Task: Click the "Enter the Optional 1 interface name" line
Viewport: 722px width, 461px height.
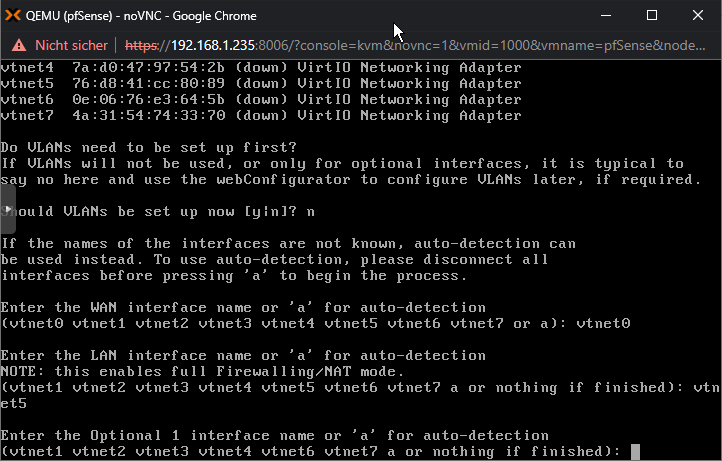Action: click(274, 435)
